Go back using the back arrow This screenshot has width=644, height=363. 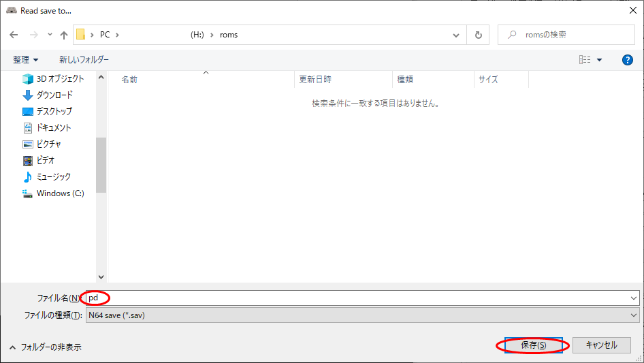tap(14, 35)
